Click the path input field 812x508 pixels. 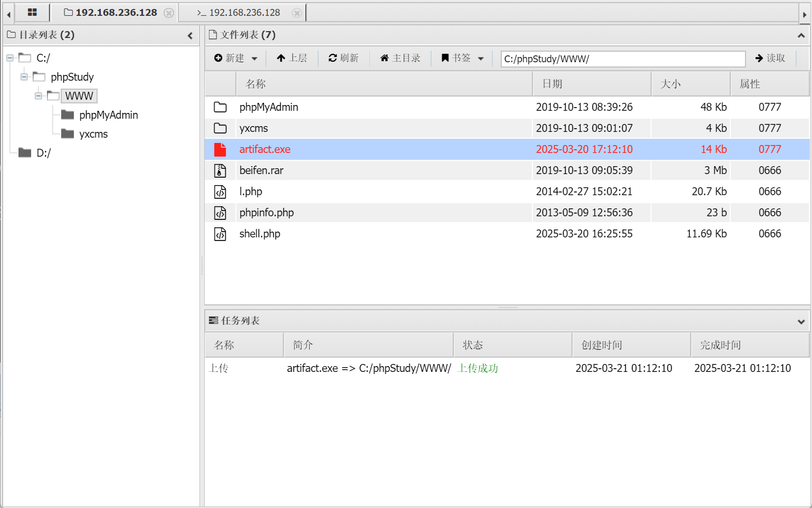tap(623, 59)
